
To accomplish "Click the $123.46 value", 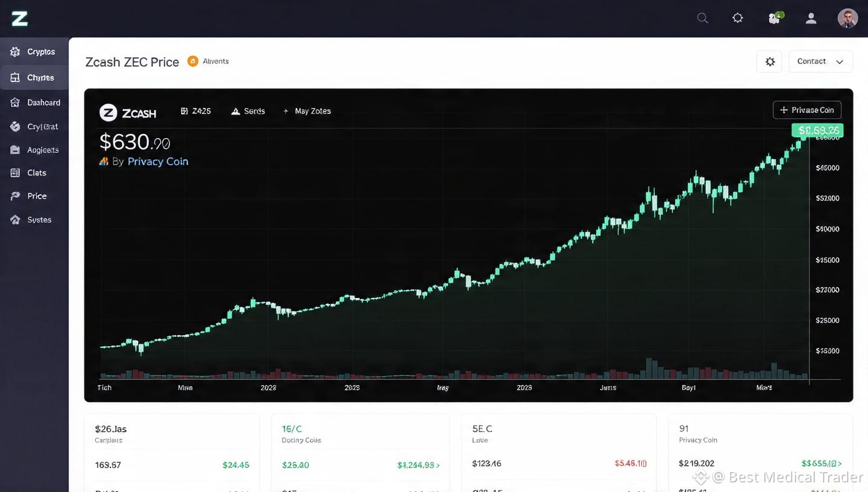I will 486,464.
